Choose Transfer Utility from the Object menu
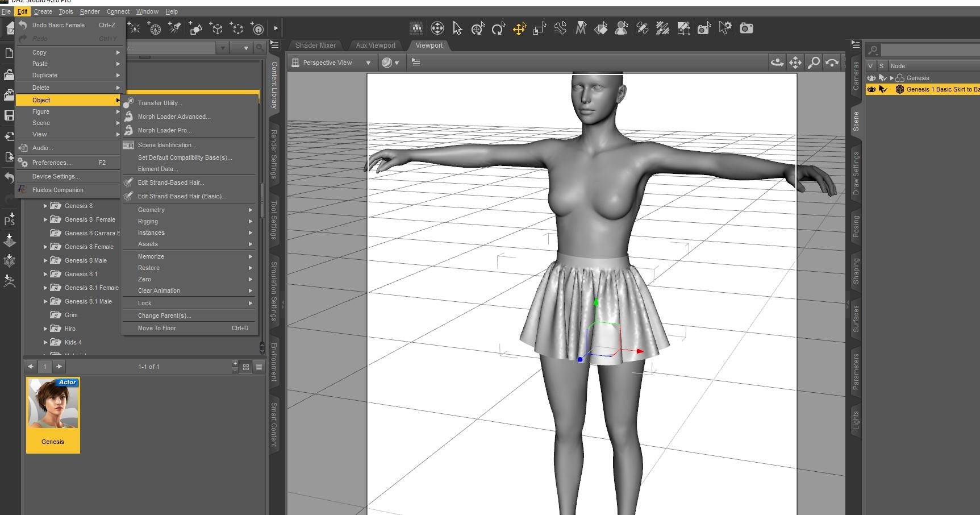 (x=160, y=103)
